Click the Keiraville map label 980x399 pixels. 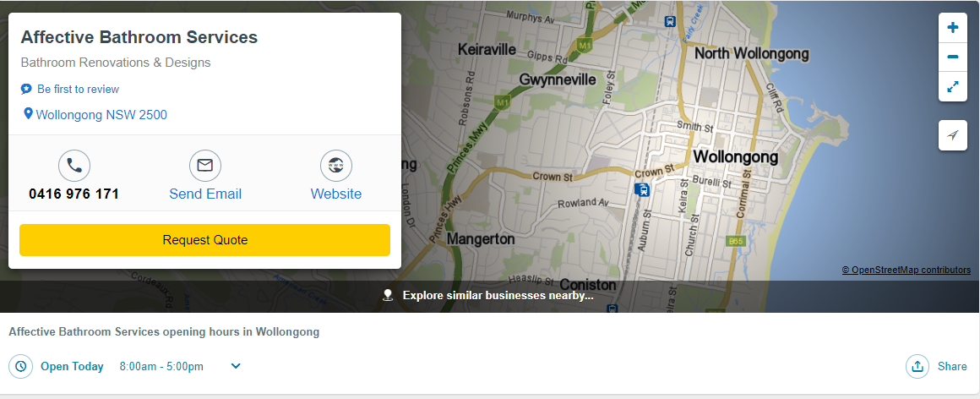pos(487,49)
